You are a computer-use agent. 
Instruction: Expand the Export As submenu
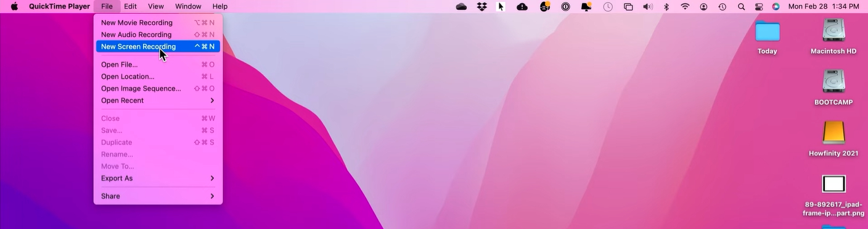[158, 178]
